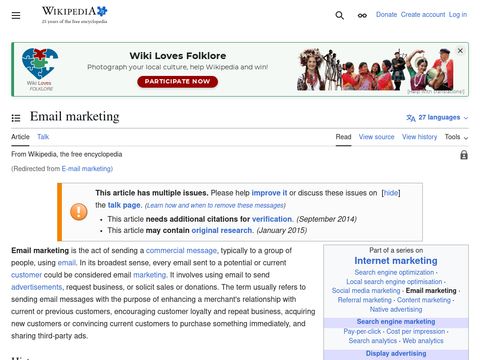This screenshot has height=360, width=480.
Task: Select the Read tab
Action: click(343, 137)
